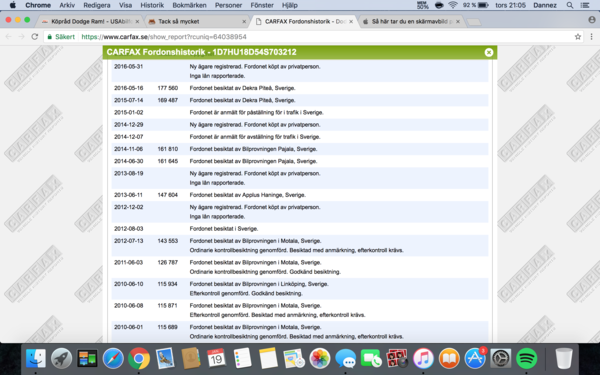Open Mission Control from the Dock
This screenshot has width=600, height=375.
(x=87, y=359)
